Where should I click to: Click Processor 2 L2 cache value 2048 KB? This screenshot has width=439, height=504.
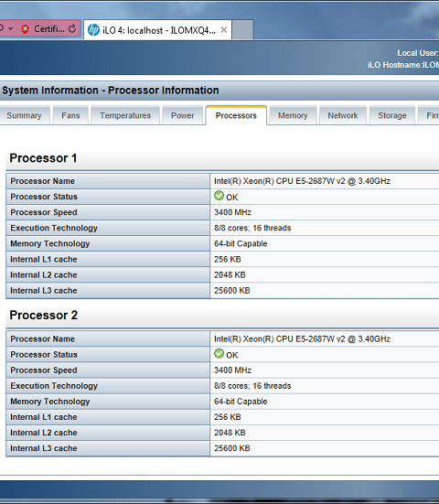[230, 433]
